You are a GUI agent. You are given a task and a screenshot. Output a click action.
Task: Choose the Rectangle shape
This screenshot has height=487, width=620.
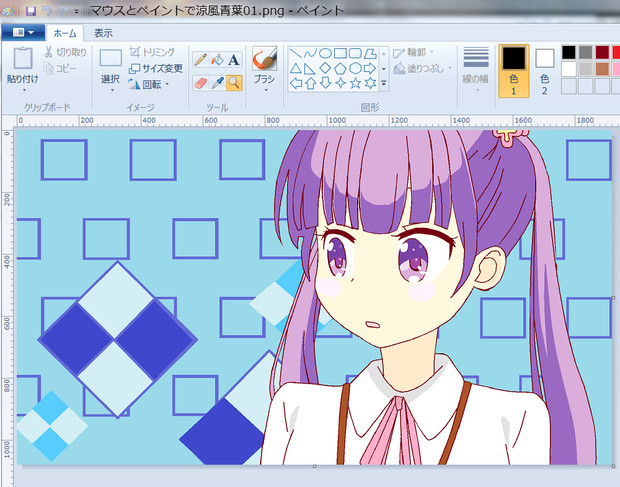(340, 53)
